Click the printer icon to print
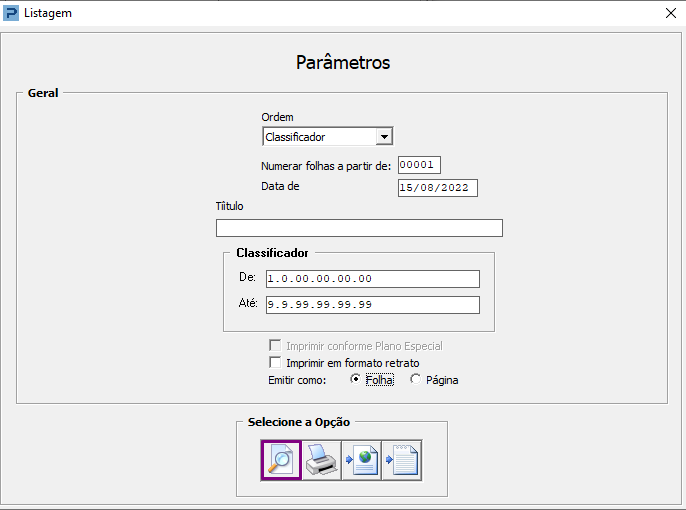Image resolution: width=686 pixels, height=510 pixels. [321, 460]
